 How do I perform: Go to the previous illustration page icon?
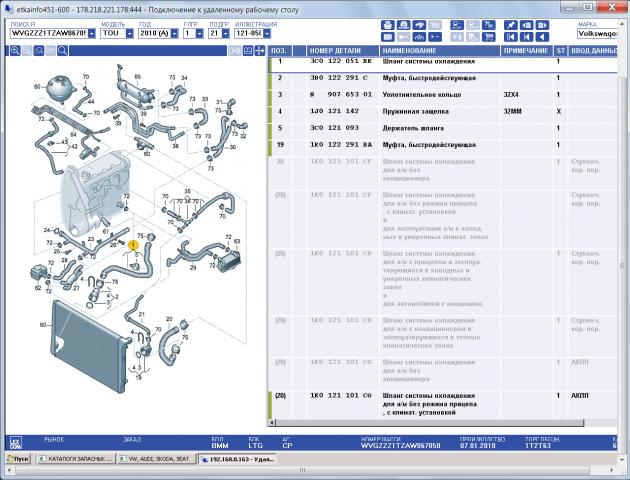526,25
